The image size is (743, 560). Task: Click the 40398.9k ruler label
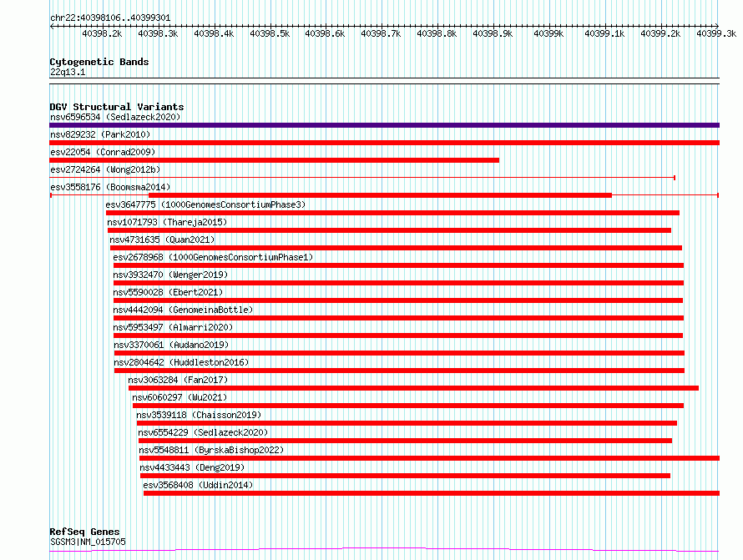tap(493, 33)
